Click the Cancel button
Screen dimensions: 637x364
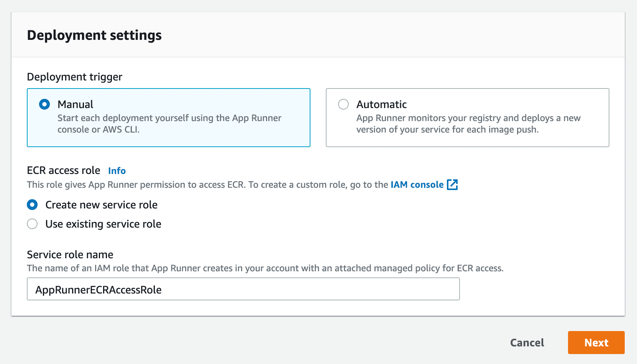527,343
